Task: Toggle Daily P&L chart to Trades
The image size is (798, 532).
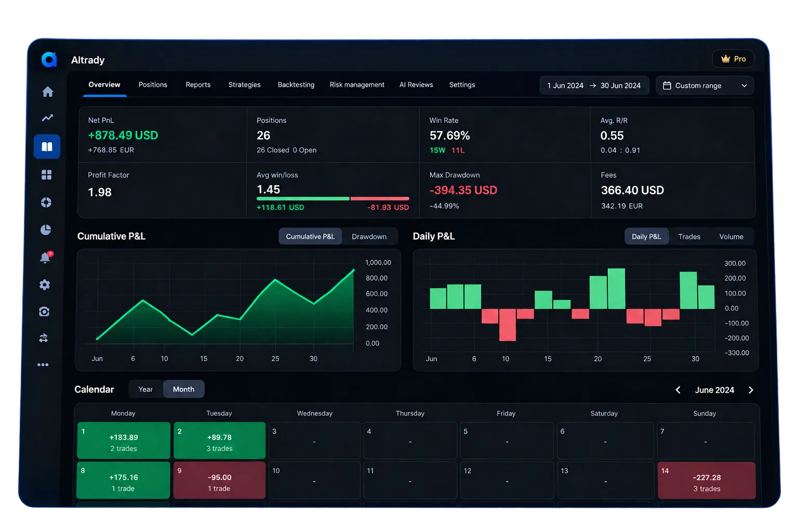Action: coord(689,236)
